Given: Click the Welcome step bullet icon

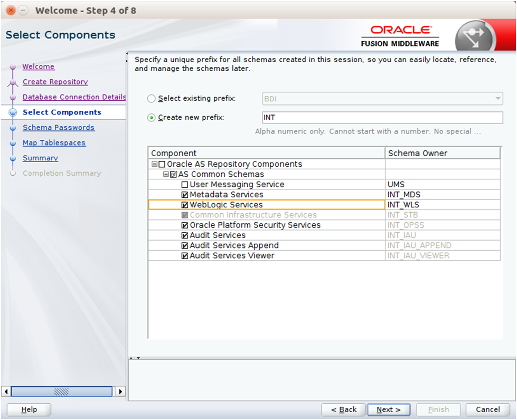Looking at the screenshot, I should pos(13,67).
